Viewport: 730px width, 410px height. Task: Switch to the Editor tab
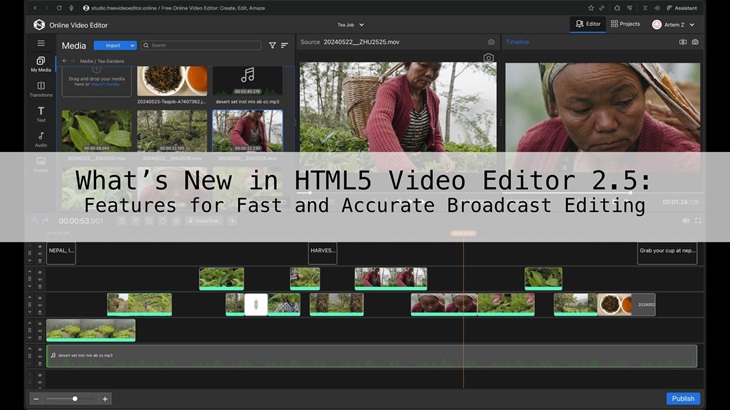point(588,24)
